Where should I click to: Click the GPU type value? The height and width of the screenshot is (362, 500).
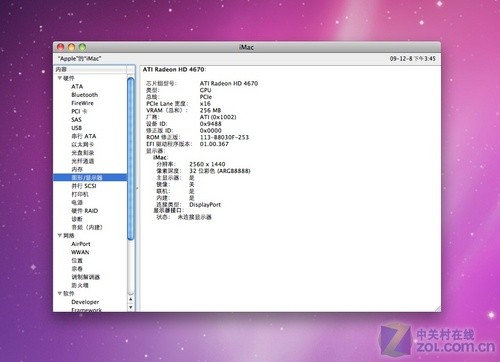(x=205, y=90)
